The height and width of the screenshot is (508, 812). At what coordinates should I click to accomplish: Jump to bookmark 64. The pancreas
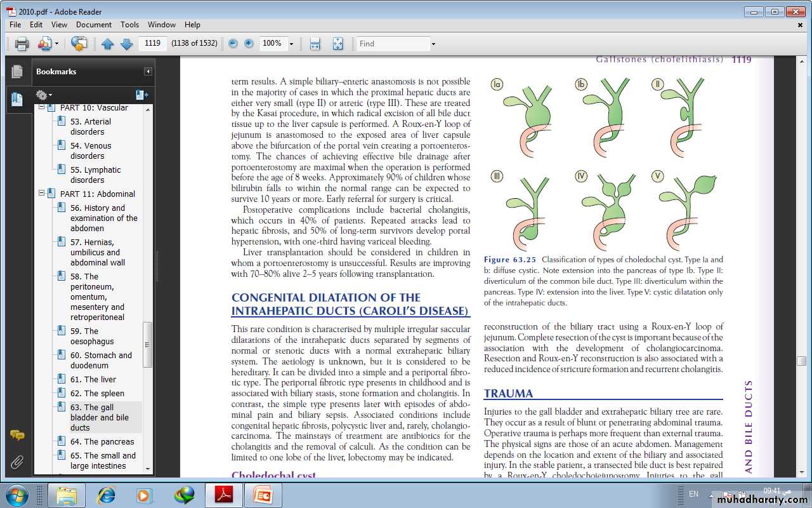point(102,441)
